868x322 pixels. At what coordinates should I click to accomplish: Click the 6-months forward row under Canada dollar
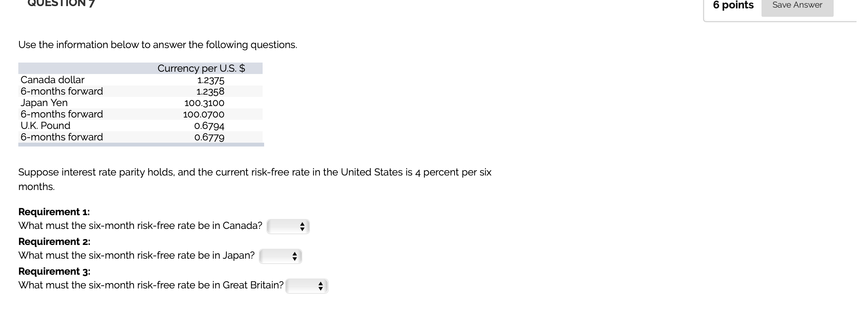click(61, 91)
